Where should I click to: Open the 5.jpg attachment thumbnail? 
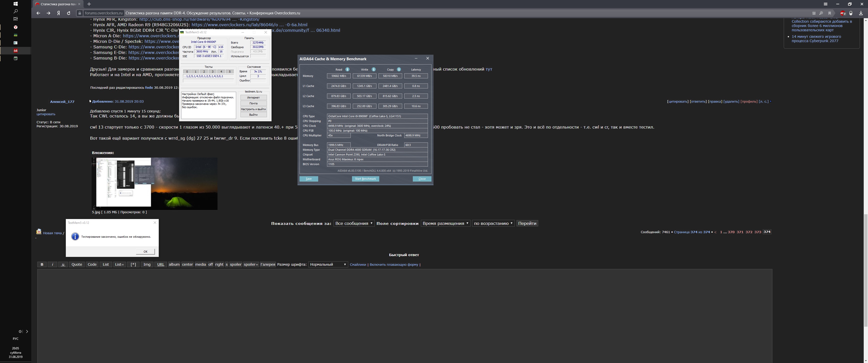(x=155, y=184)
